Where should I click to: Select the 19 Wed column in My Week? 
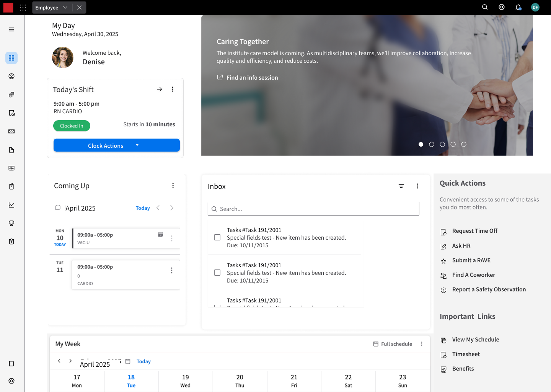186,381
